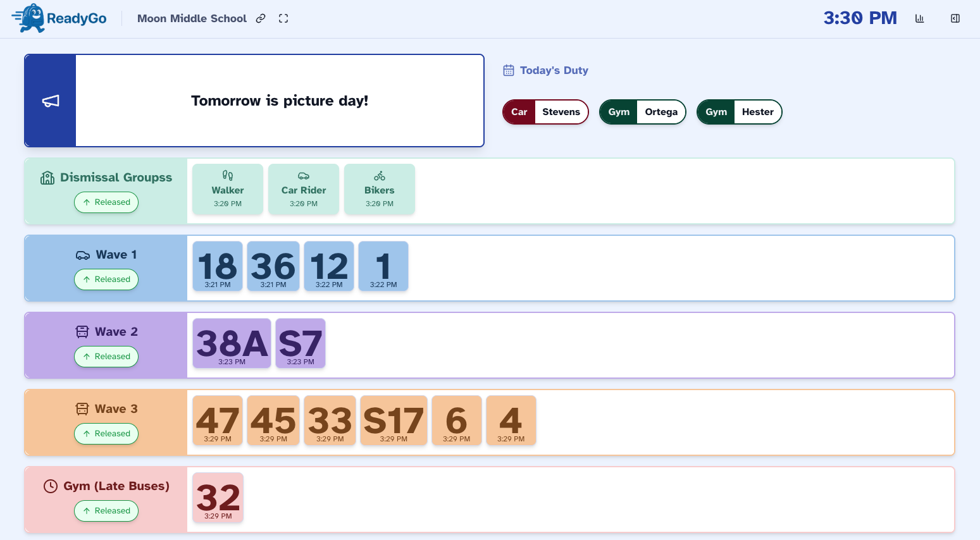Click the calendar icon beside Today's Duty
This screenshot has width=980, height=540.
point(508,70)
